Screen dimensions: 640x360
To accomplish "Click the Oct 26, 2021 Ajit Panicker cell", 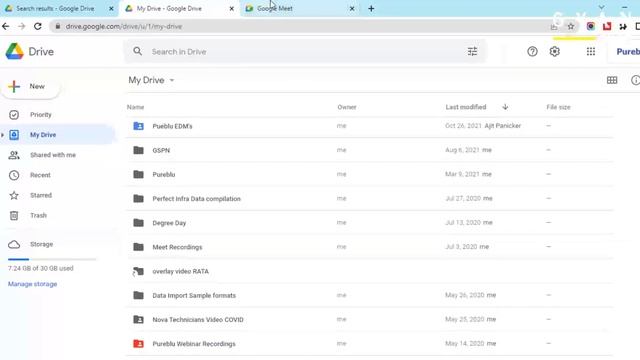I will pyautogui.click(x=483, y=126).
